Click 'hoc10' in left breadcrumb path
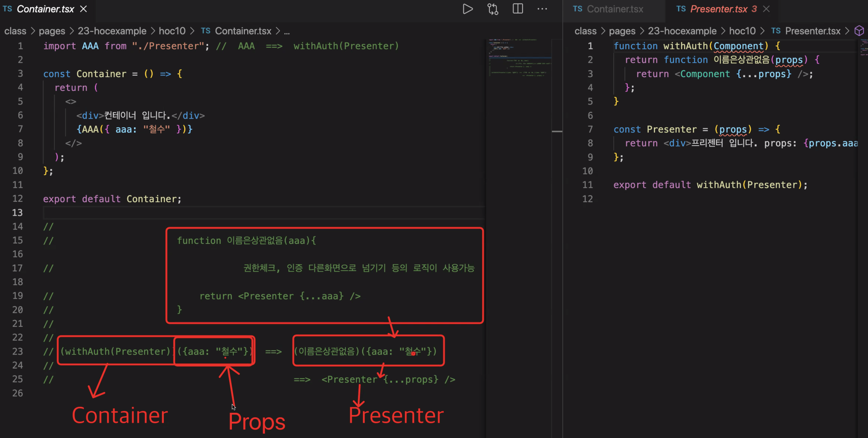This screenshot has width=868, height=438. (172, 31)
